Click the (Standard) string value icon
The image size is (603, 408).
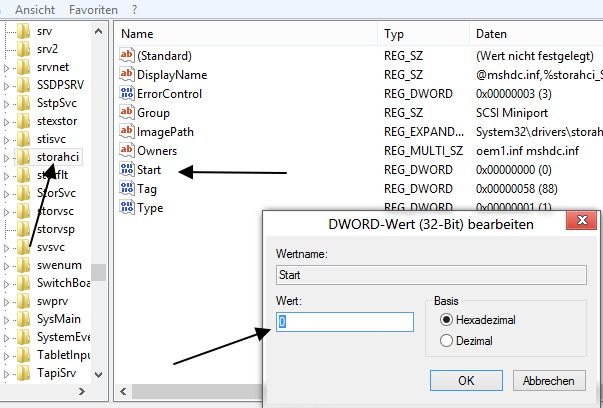tap(127, 55)
